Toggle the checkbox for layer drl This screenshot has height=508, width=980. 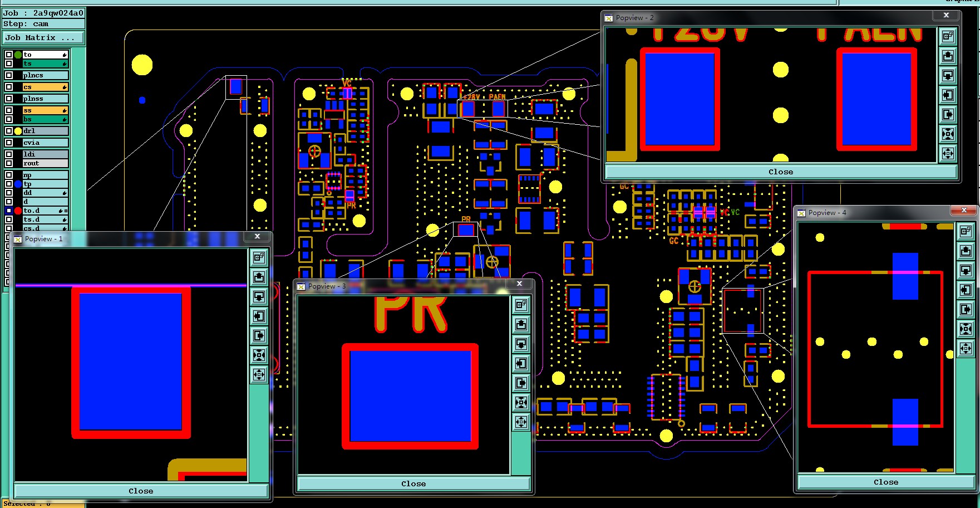[9, 131]
